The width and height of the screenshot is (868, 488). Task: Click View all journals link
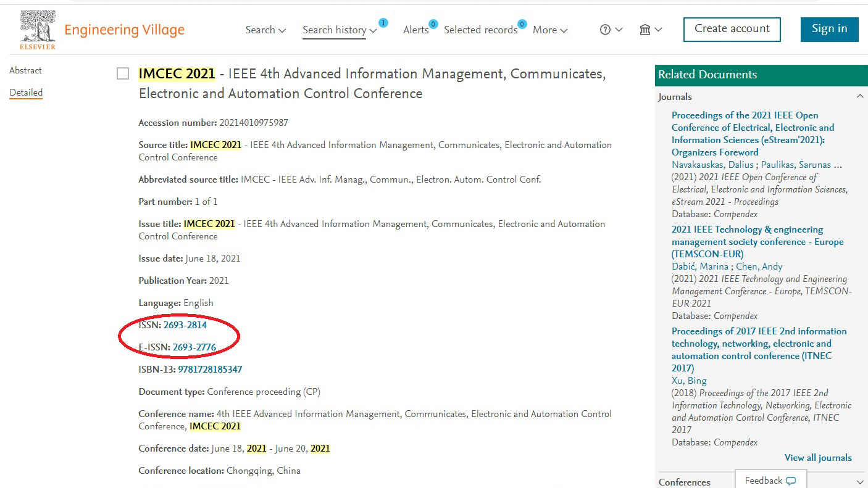pos(818,458)
